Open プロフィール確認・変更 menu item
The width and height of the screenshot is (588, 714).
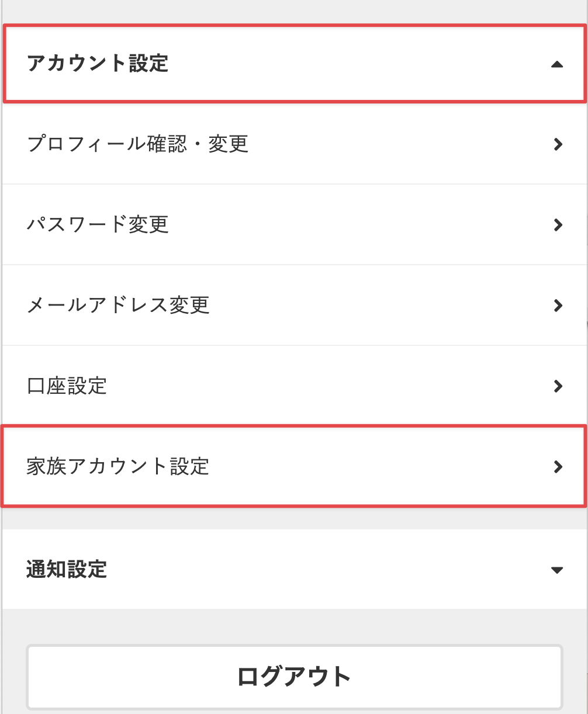click(x=138, y=144)
